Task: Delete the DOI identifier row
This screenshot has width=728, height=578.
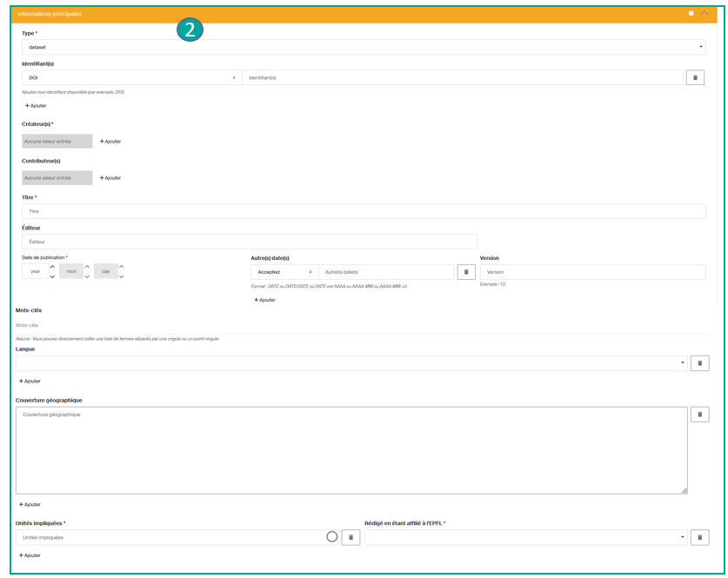Action: [x=695, y=77]
